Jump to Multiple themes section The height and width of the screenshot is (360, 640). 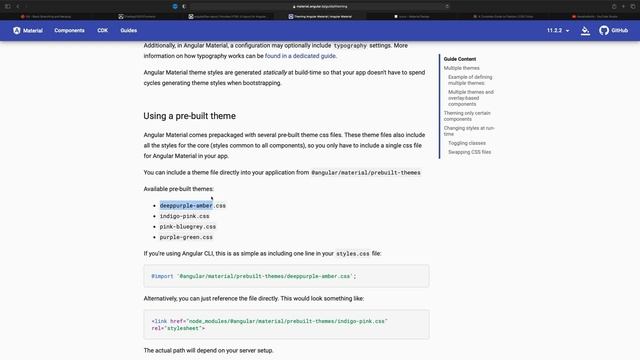tap(461, 68)
